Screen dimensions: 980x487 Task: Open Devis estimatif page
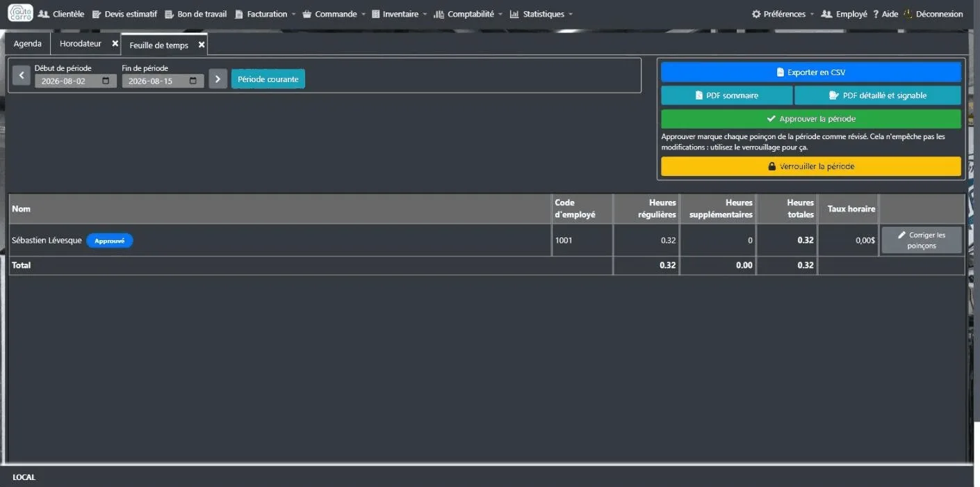click(124, 14)
